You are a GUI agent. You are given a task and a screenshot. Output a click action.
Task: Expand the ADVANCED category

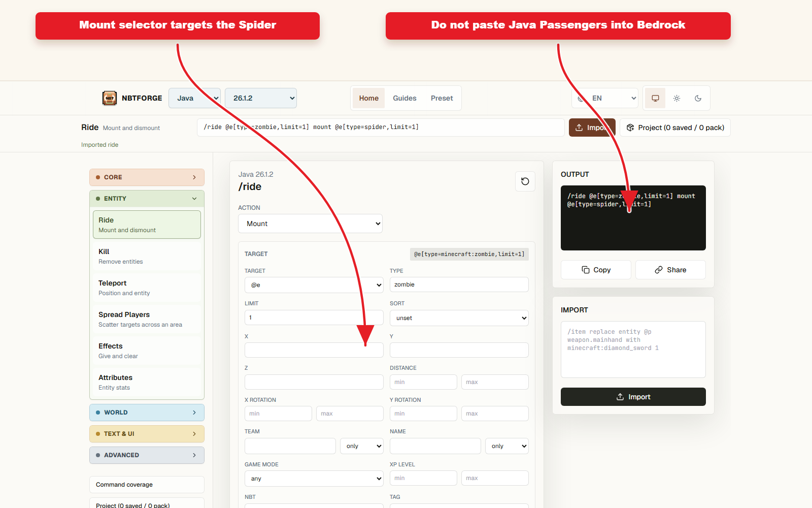pyautogui.click(x=147, y=455)
